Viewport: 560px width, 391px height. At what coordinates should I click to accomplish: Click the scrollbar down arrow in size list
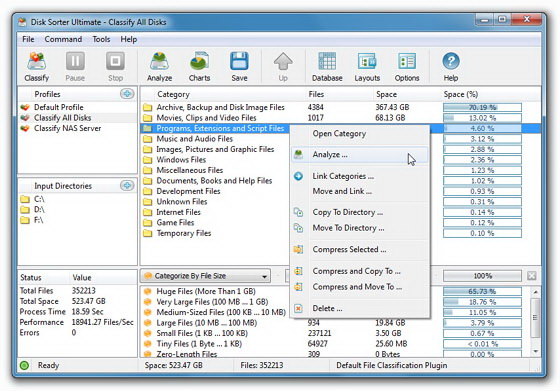pos(535,351)
